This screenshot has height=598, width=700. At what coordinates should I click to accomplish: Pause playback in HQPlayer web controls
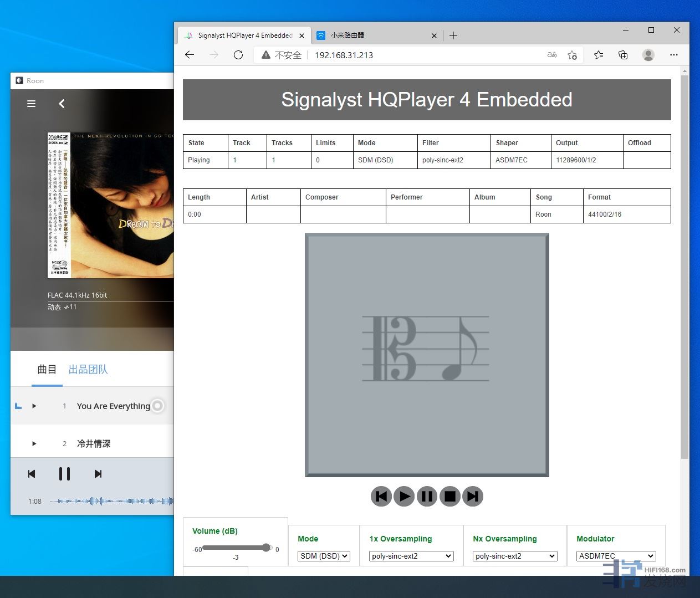pos(427,496)
